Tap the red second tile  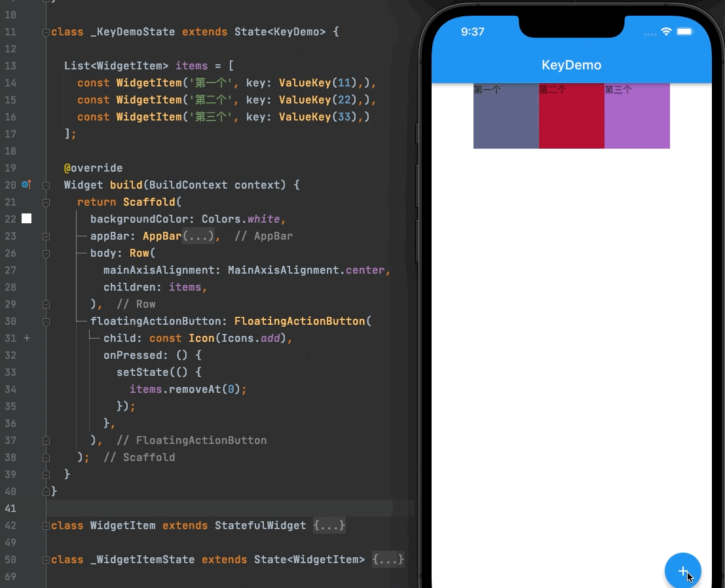[x=572, y=116]
